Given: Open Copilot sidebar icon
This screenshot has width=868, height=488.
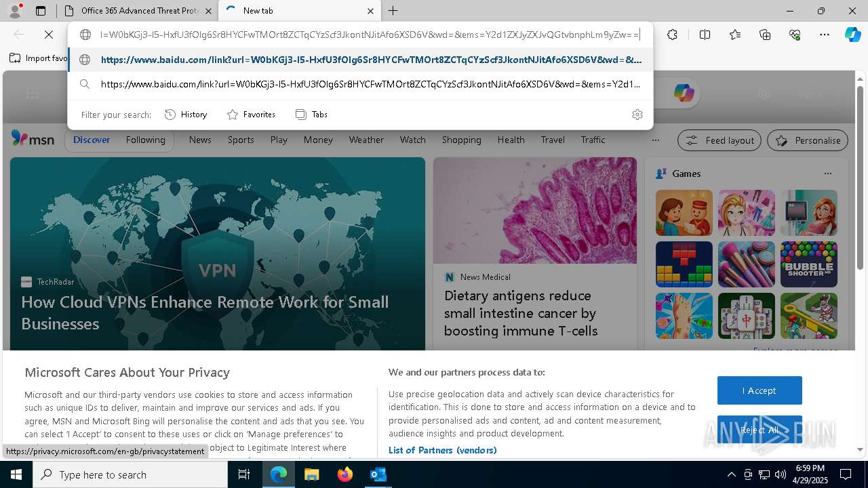Looking at the screenshot, I should point(852,35).
